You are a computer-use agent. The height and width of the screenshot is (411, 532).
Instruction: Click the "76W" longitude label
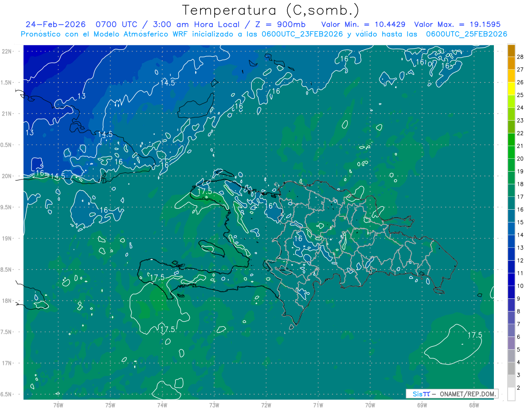[58, 405]
